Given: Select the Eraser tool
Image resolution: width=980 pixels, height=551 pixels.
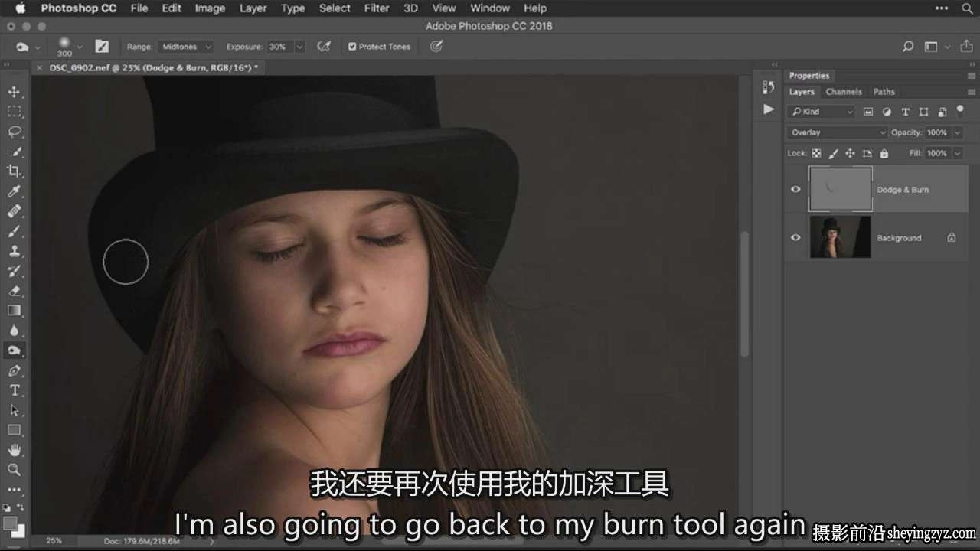Looking at the screenshot, I should pyautogui.click(x=14, y=291).
